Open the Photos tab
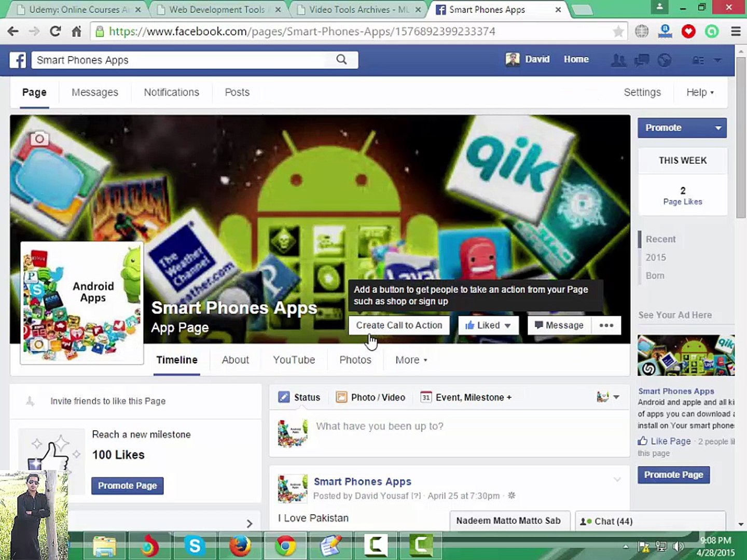The height and width of the screenshot is (560, 747). (x=355, y=360)
